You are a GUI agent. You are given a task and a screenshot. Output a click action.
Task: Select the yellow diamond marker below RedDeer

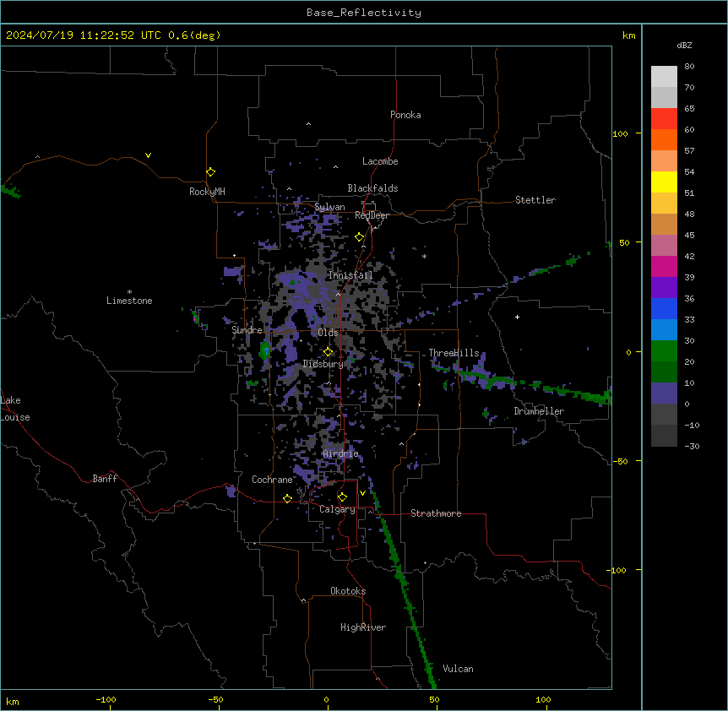pos(360,237)
